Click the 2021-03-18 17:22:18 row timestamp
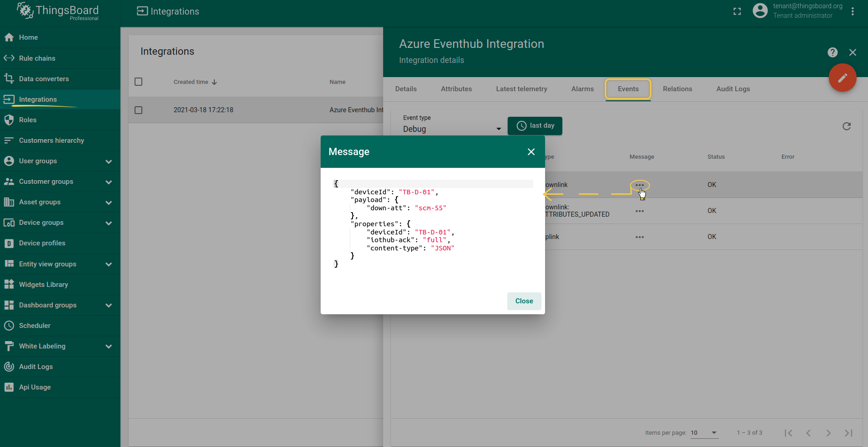This screenshot has height=447, width=868. click(x=203, y=110)
